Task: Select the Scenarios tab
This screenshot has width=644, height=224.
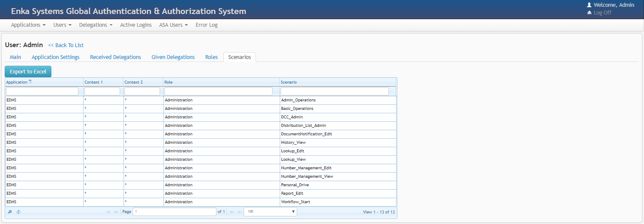Action: (x=239, y=57)
